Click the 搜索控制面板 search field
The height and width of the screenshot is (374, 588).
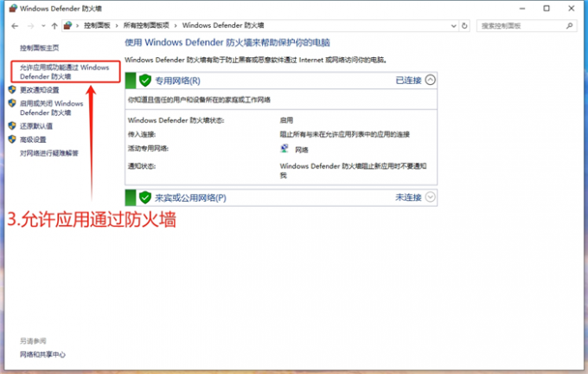click(x=527, y=26)
